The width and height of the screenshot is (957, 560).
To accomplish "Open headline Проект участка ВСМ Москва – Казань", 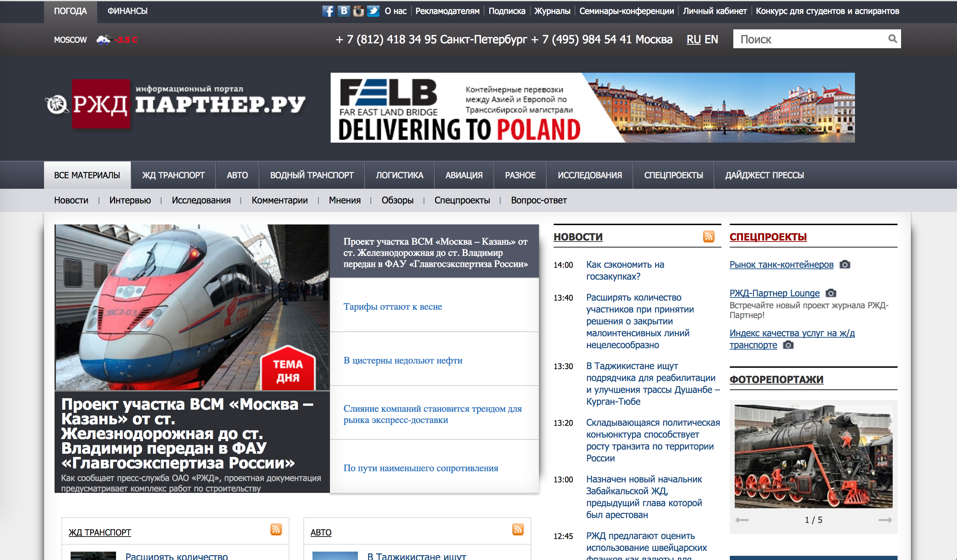I will point(188,433).
